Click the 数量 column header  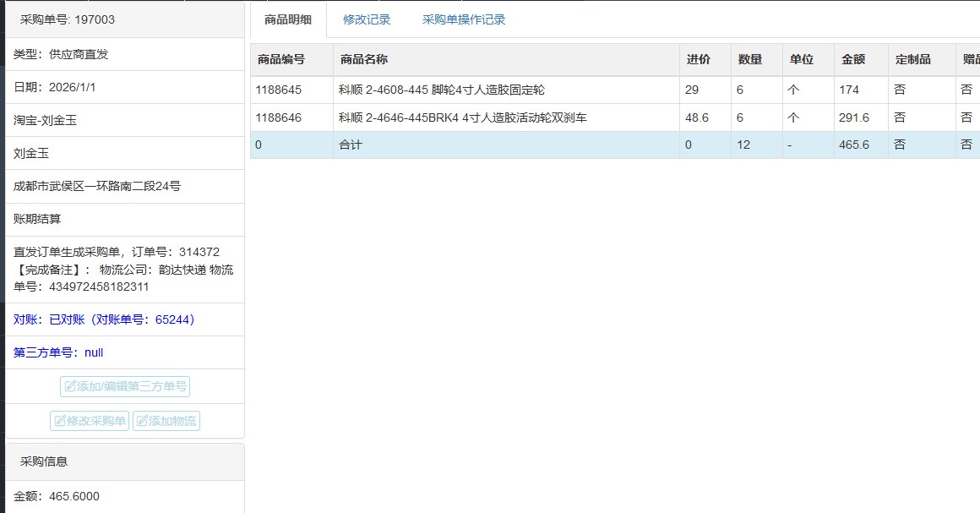pyautogui.click(x=749, y=59)
